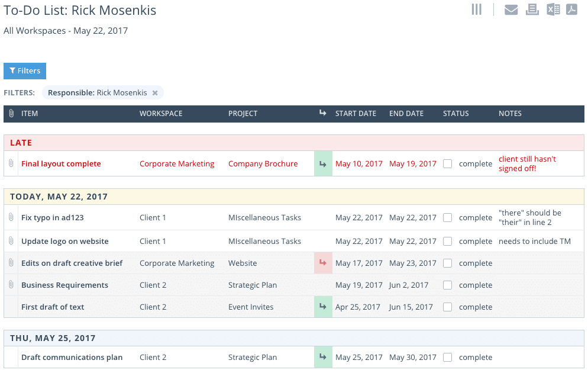
Task: Click attachment paperclip for Final layout complete
Action: [11, 164]
